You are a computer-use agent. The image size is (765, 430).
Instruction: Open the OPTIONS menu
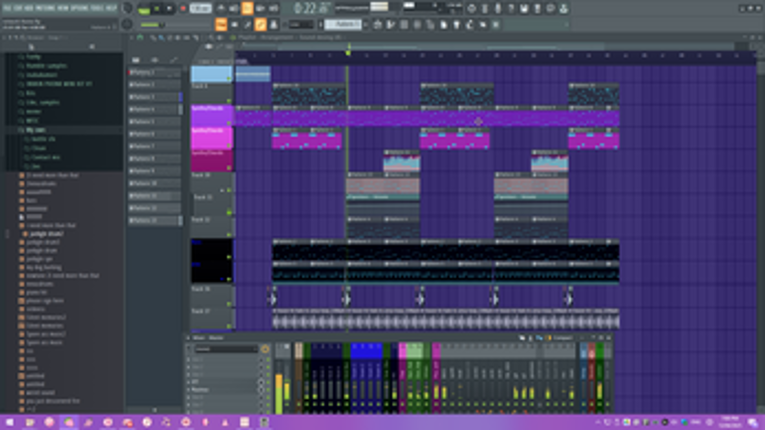79,8
